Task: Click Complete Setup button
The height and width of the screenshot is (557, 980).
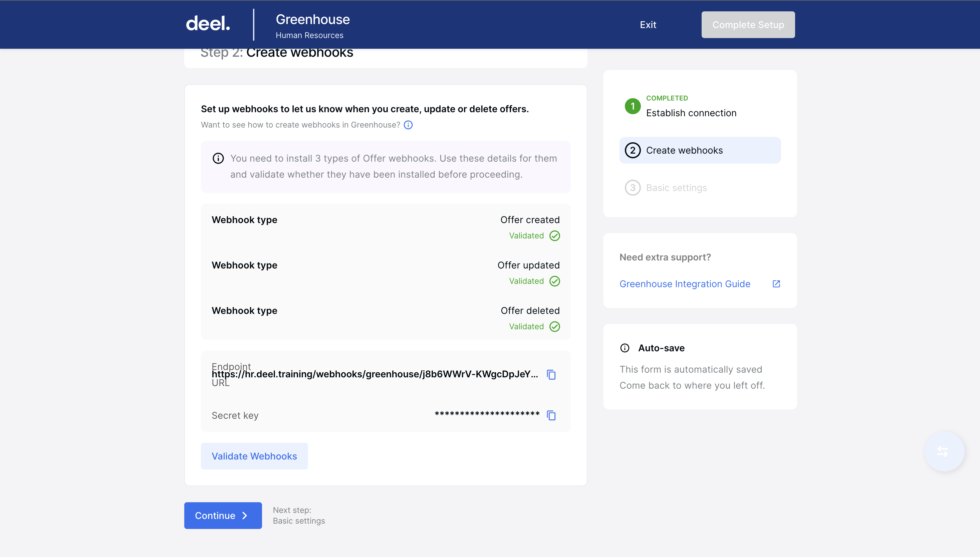Action: (x=748, y=25)
